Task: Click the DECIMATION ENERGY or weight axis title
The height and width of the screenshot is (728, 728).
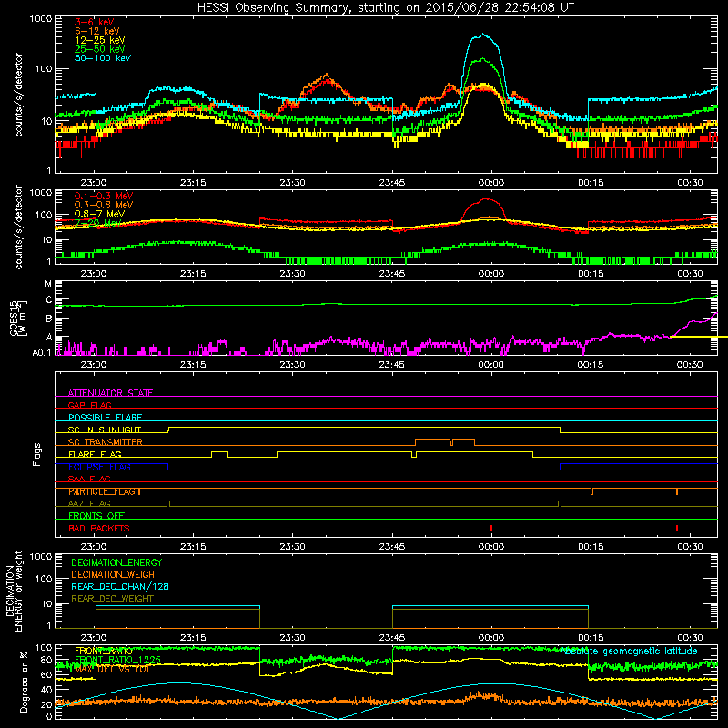Action: (14, 591)
